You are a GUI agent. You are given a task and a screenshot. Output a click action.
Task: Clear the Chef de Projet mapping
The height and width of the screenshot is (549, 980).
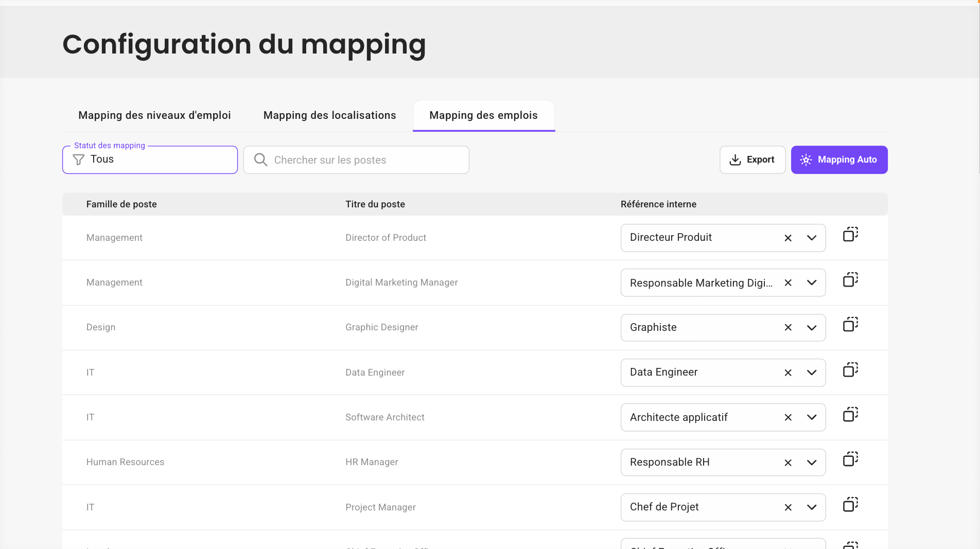[788, 507]
